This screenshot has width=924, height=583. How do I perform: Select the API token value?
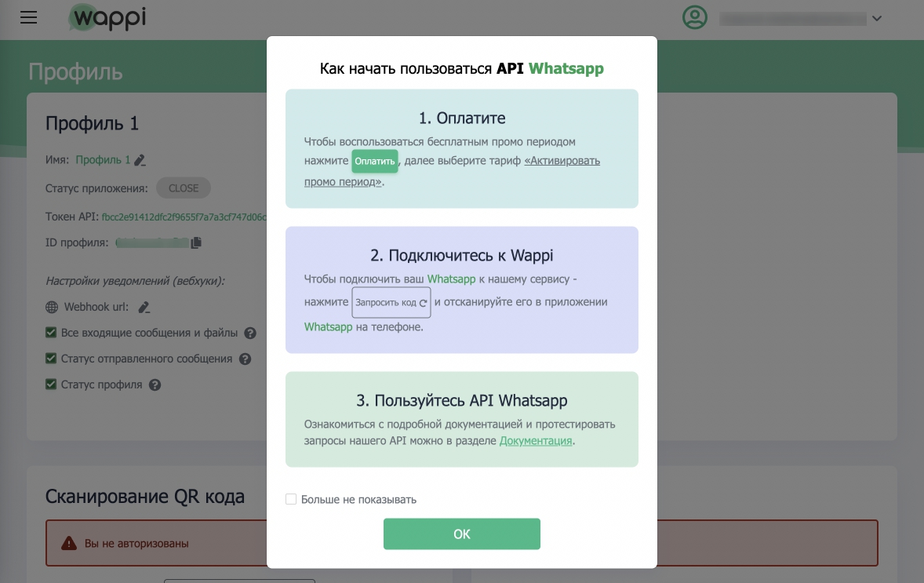184,217
